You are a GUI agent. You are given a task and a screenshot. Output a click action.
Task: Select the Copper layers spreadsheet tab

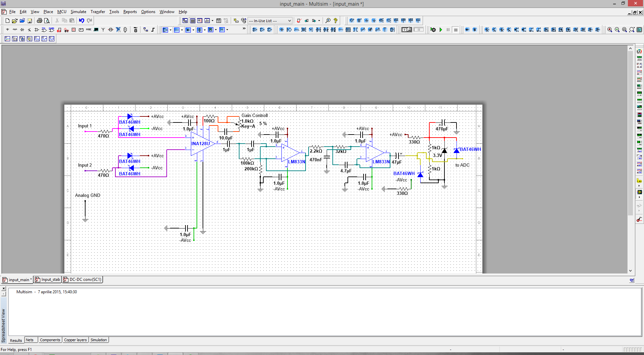pos(75,340)
